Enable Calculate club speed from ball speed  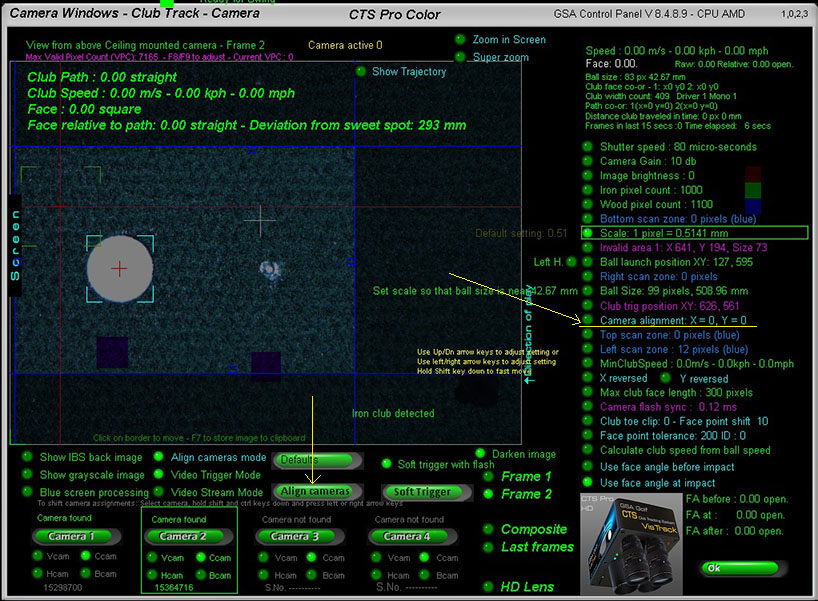point(587,450)
